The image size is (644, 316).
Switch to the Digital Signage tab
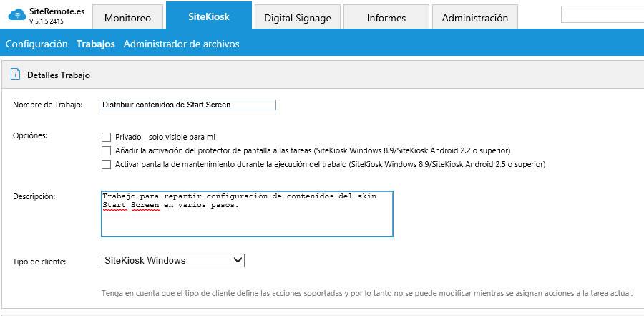(298, 19)
